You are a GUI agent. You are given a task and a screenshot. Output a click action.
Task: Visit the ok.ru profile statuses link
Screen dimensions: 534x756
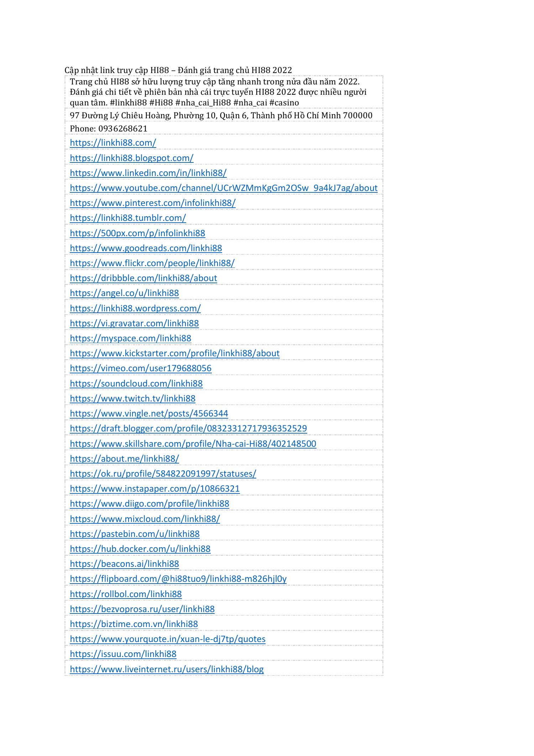pos(163,473)
